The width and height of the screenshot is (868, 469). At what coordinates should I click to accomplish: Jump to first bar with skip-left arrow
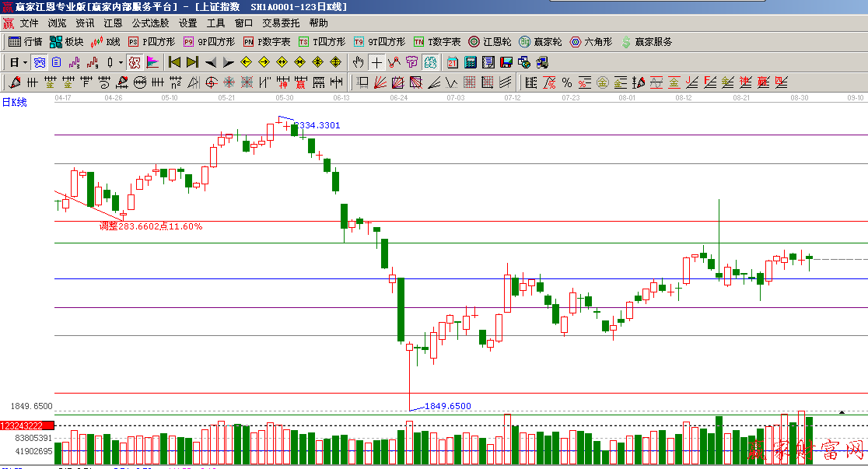click(x=175, y=62)
